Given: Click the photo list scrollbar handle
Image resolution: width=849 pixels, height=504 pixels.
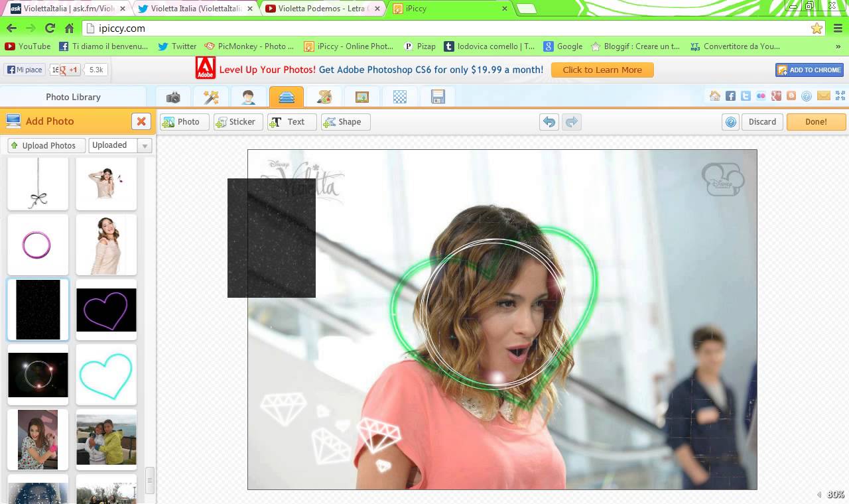Looking at the screenshot, I should 150,480.
